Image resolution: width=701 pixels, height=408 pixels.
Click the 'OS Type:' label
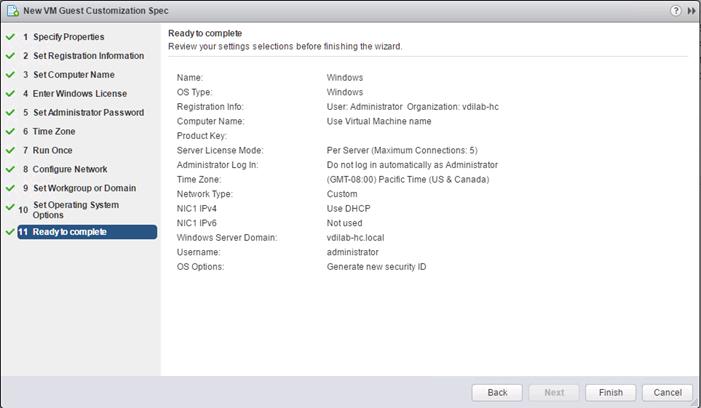[x=194, y=92]
